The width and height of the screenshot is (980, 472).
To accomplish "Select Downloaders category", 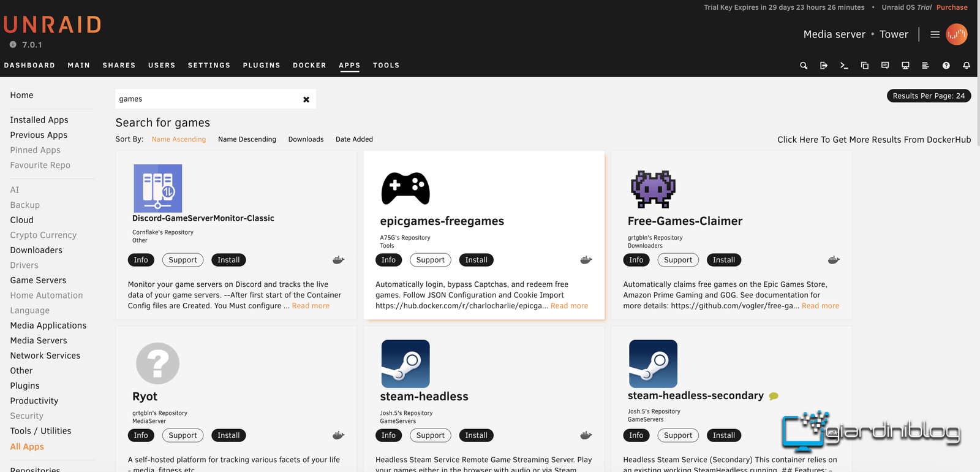I will [x=36, y=250].
